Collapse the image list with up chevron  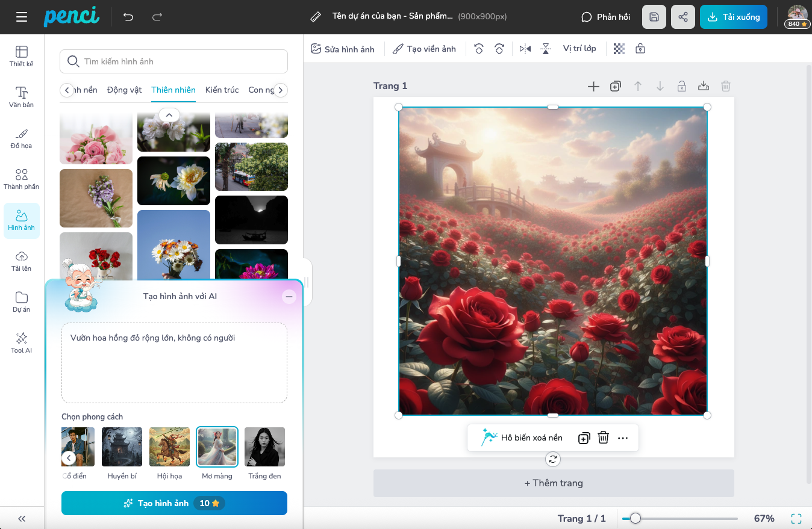(x=169, y=115)
